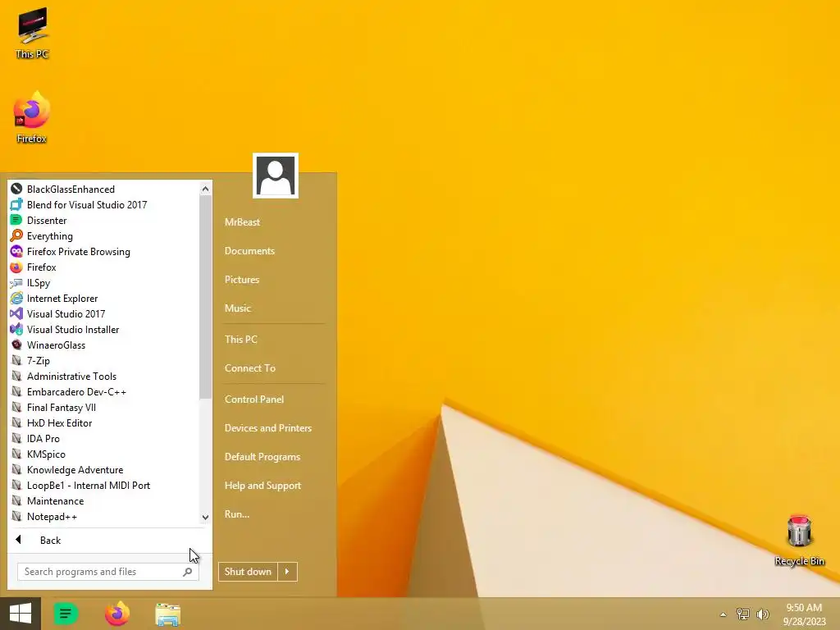This screenshot has width=840, height=630.
Task: Click the scroll down arrow in programs list
Action: click(205, 517)
